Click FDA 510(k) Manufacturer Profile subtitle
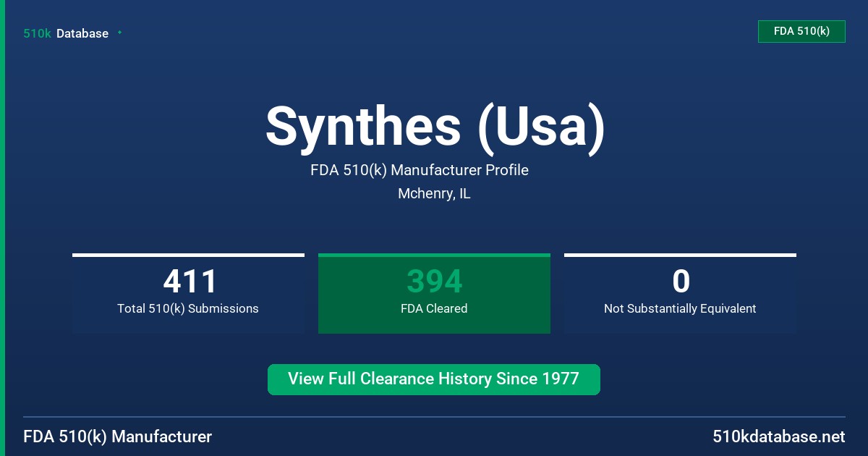 tap(420, 170)
